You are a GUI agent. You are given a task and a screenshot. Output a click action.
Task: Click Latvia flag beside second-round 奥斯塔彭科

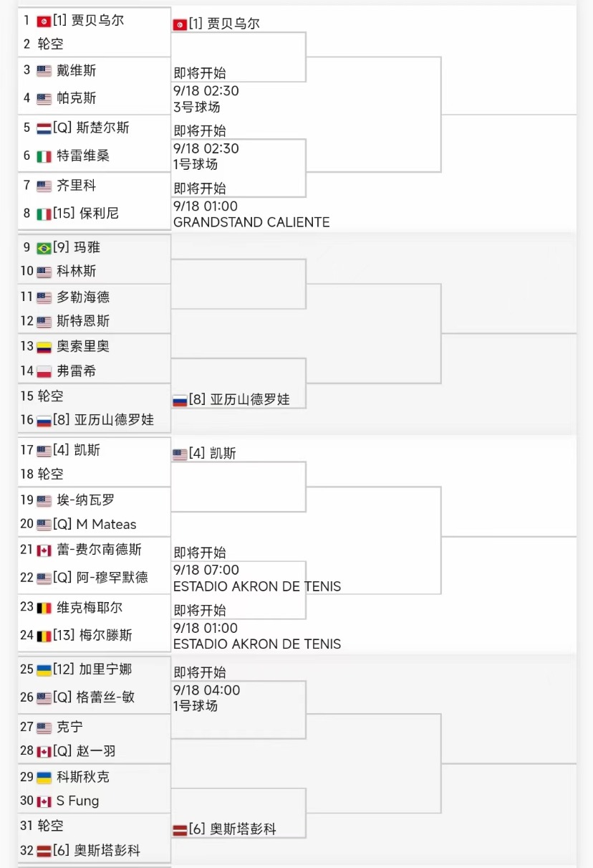(x=180, y=830)
